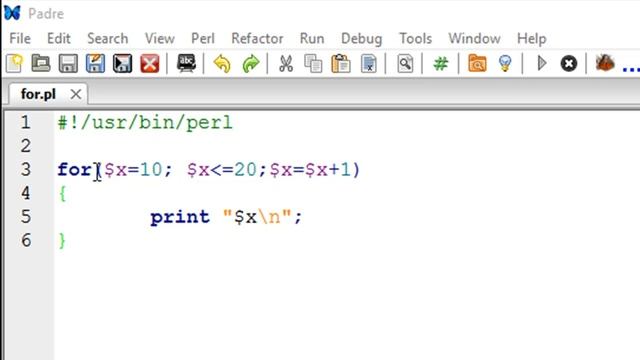Click the clipboard Paste icon

(341, 64)
